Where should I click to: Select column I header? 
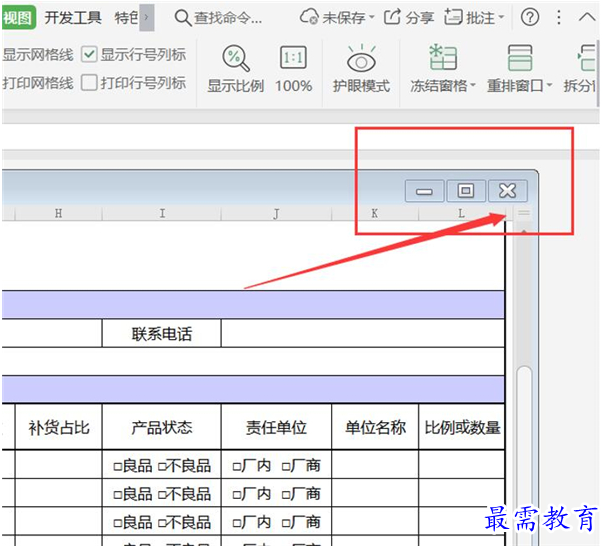pyautogui.click(x=162, y=213)
